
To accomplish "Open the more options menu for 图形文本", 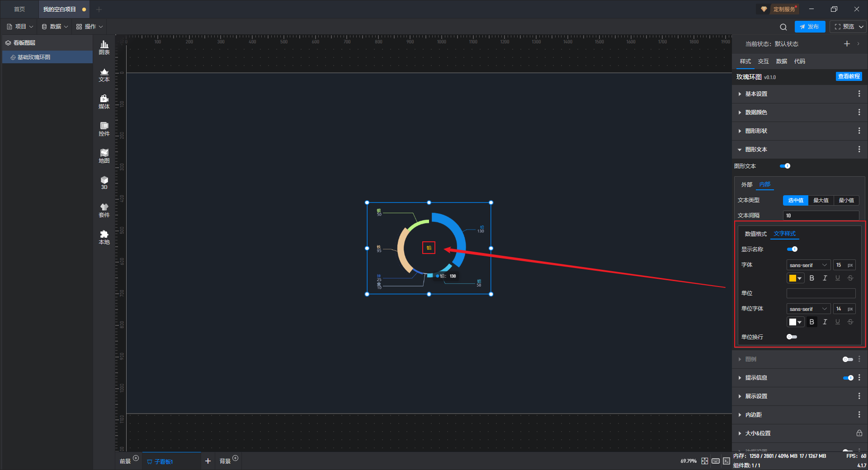I will (859, 149).
